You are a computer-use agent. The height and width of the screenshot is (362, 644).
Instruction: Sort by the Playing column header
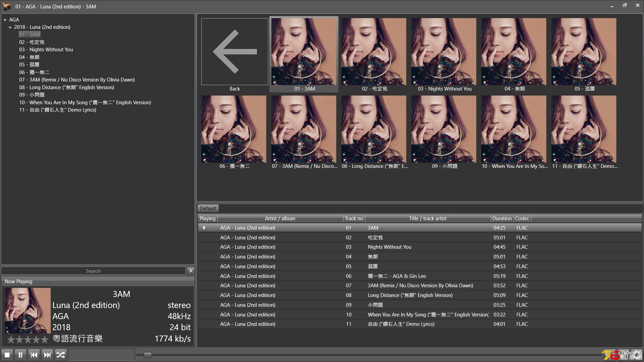tap(207, 219)
